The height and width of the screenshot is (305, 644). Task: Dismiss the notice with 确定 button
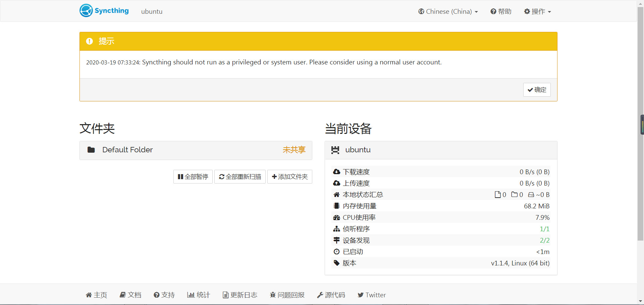pos(537,90)
